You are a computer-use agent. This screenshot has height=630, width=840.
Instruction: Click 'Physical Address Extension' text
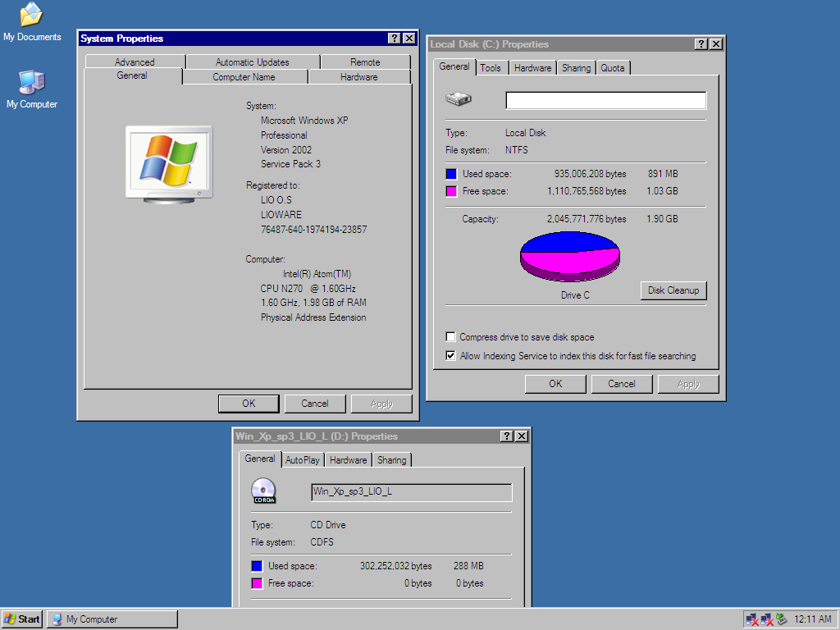point(313,317)
